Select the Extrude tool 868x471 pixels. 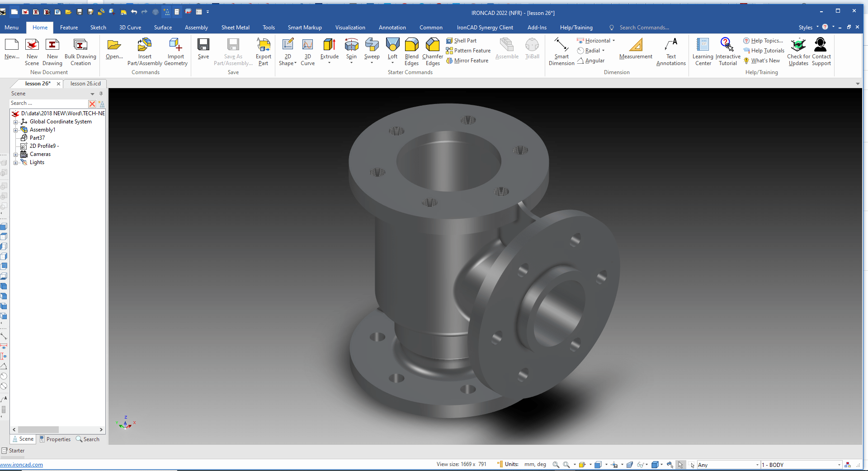pyautogui.click(x=329, y=51)
